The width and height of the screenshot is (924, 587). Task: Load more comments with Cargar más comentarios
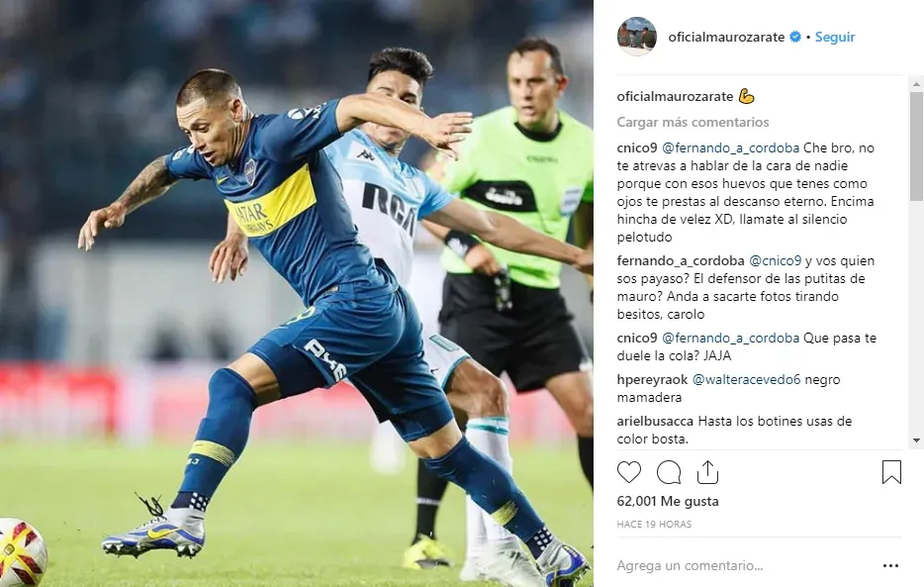[x=693, y=122]
